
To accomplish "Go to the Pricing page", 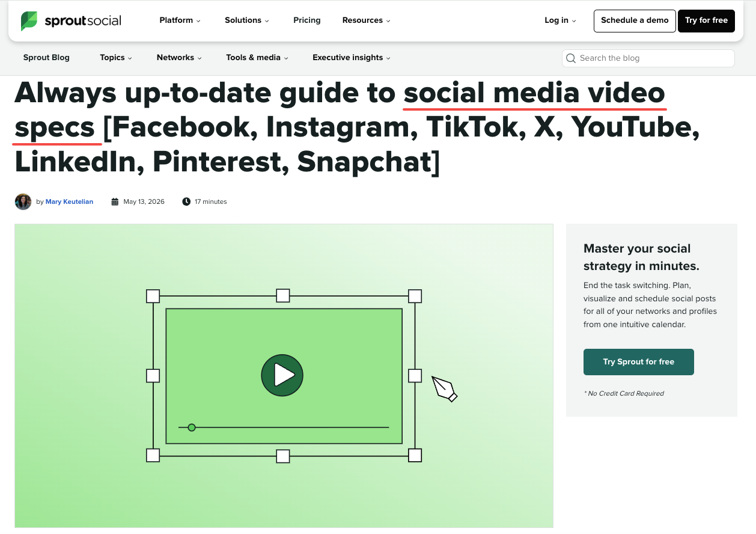I will tap(307, 20).
